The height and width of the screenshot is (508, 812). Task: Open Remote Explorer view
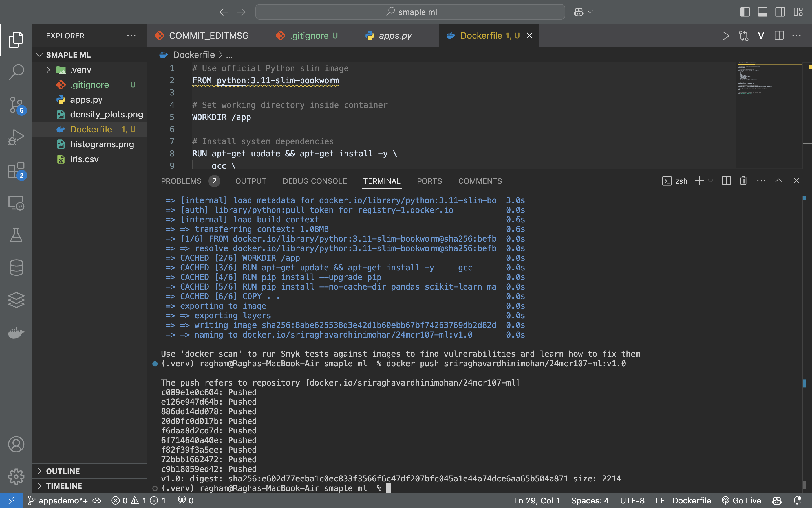point(16,203)
